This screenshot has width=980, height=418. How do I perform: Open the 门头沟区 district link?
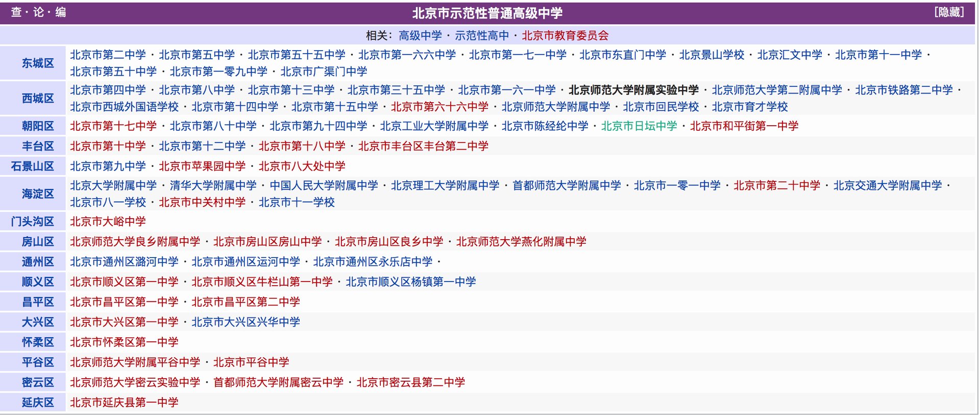[32, 222]
